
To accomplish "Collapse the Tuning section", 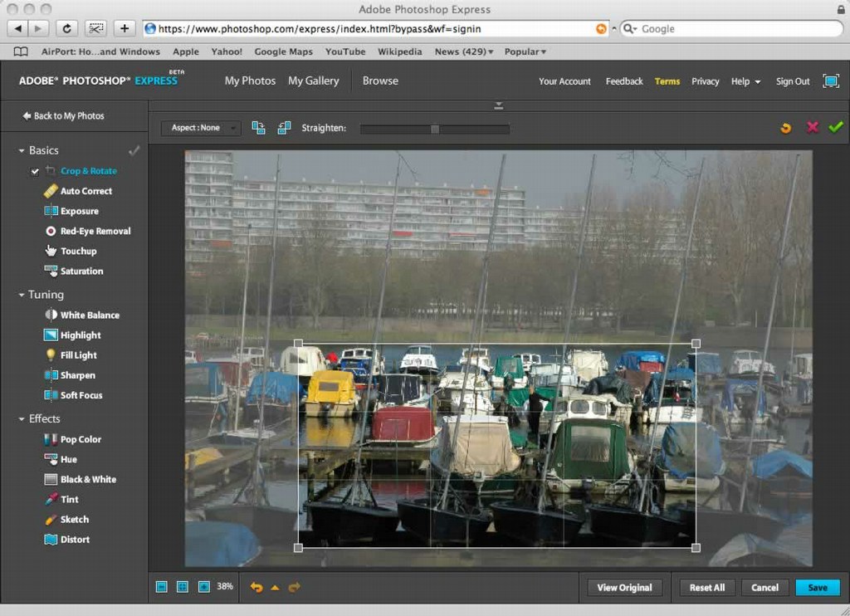I will tap(22, 295).
